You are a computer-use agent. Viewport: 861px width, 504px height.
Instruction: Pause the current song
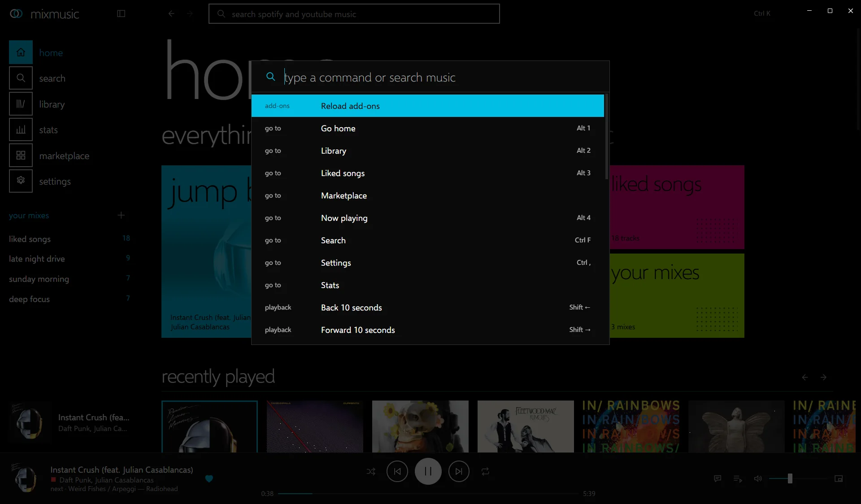click(x=428, y=471)
